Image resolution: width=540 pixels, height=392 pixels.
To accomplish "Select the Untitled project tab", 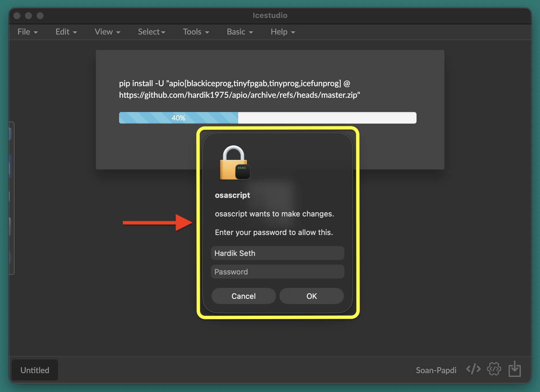I will 35,370.
